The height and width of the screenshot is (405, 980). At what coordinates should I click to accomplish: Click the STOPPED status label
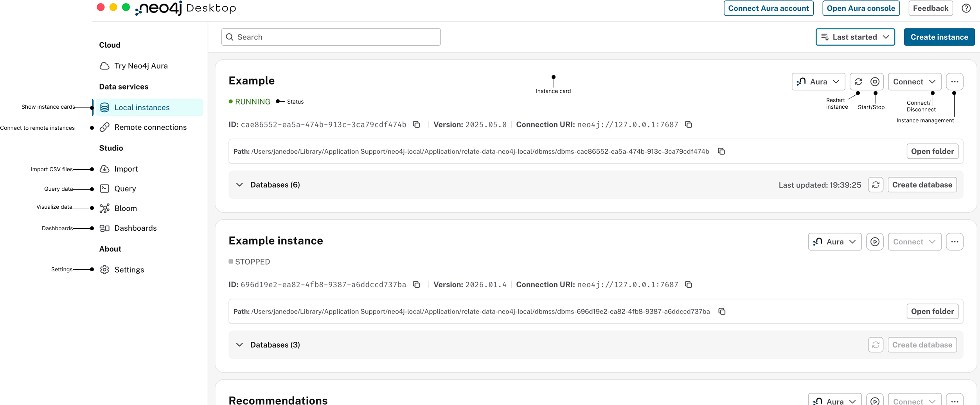(x=252, y=262)
